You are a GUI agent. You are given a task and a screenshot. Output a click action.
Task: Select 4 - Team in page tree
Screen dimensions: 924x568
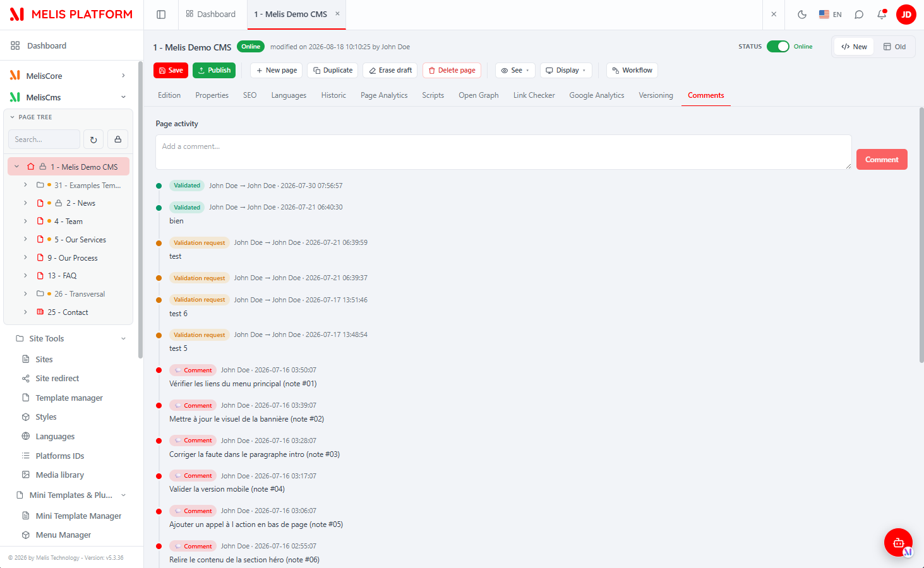pos(68,222)
